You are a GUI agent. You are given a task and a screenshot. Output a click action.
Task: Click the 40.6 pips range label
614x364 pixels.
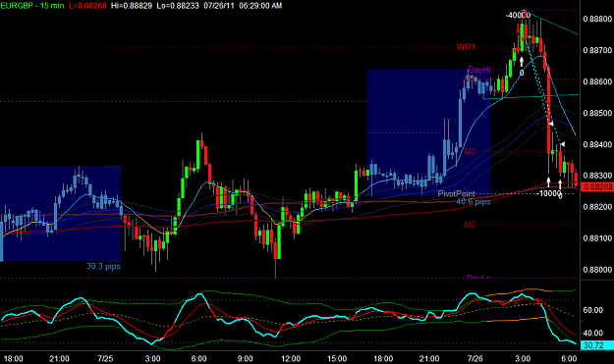[x=474, y=202]
